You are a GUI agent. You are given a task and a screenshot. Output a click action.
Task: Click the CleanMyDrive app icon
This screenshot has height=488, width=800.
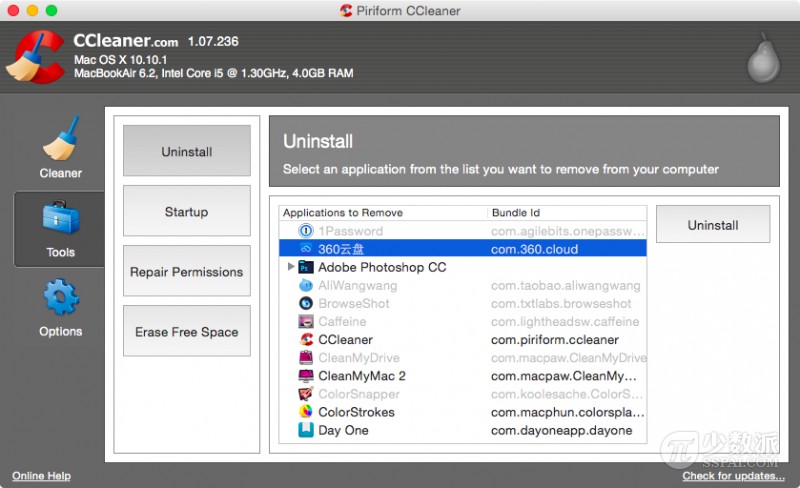pos(306,358)
